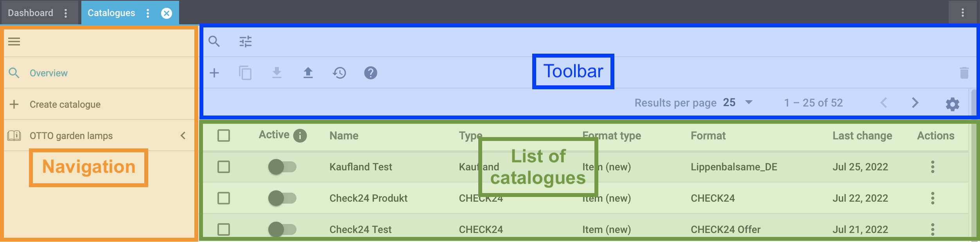
Task: Select the checkbox for Kaufland Test row
Action: coord(224,167)
